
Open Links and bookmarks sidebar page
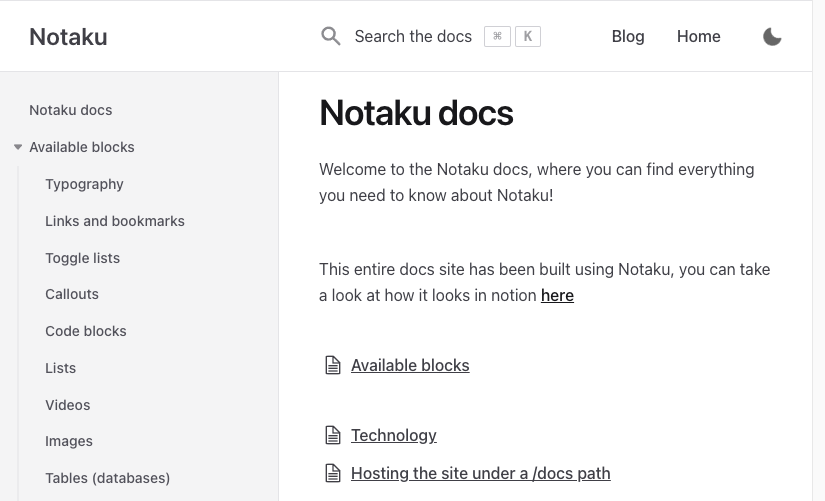pos(115,221)
